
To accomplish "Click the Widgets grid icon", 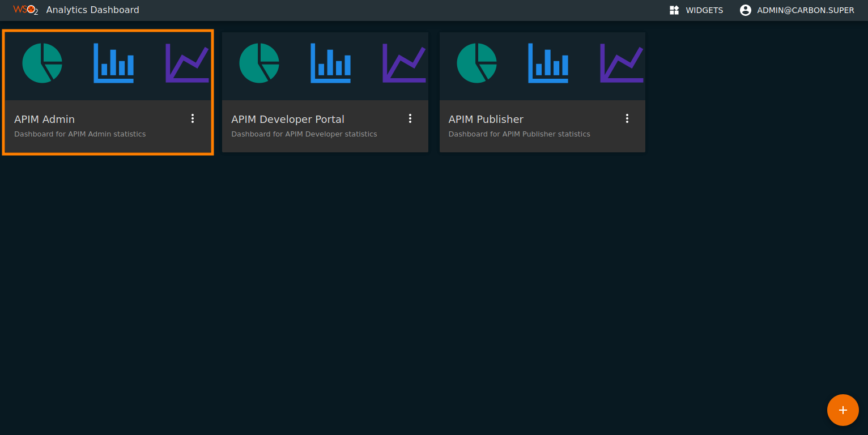I will click(x=674, y=10).
